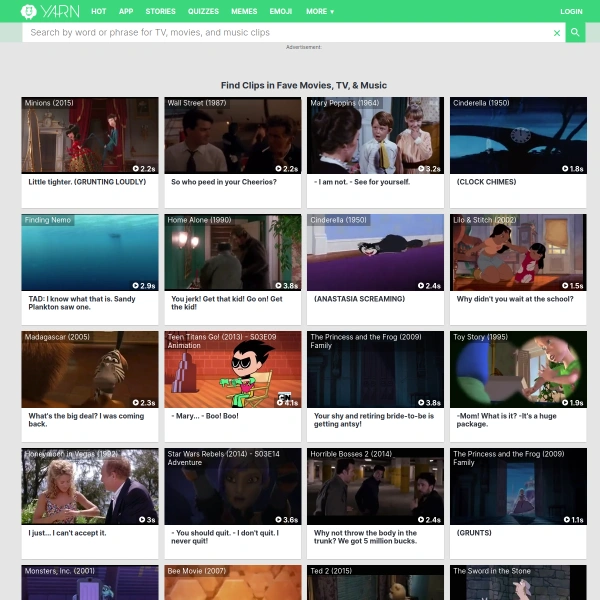The height and width of the screenshot is (600, 600).
Task: Click the 1.8s play badge on Cinderella clock clip
Action: (x=573, y=169)
